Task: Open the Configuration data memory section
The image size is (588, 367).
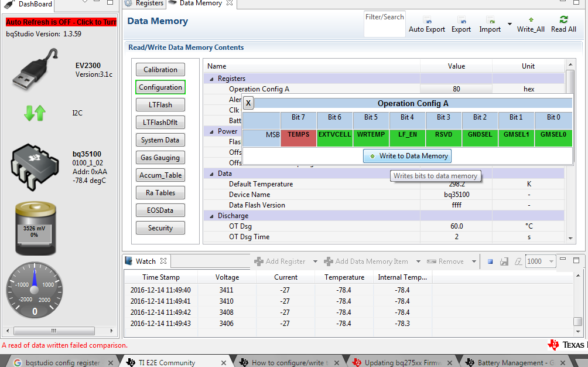Action: pyautogui.click(x=160, y=87)
